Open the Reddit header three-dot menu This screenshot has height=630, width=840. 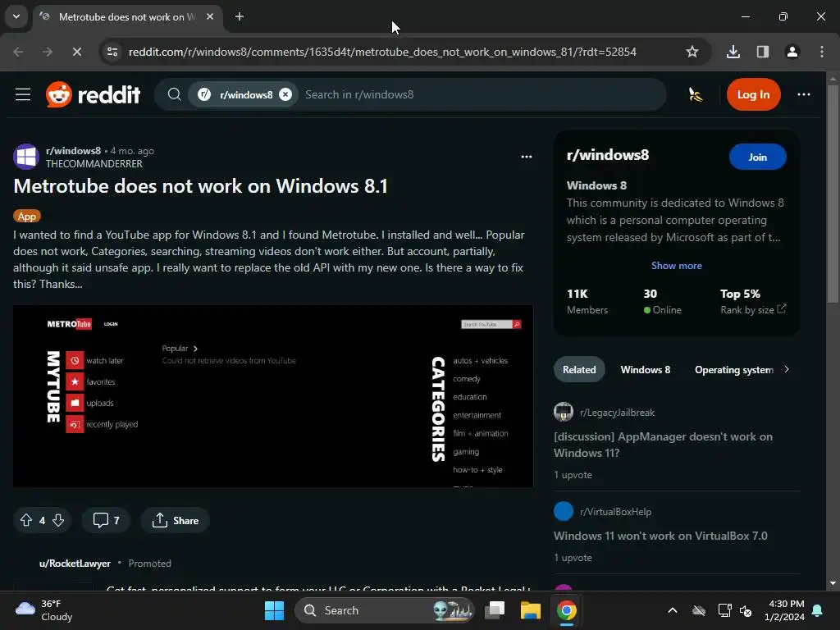pyautogui.click(x=804, y=95)
